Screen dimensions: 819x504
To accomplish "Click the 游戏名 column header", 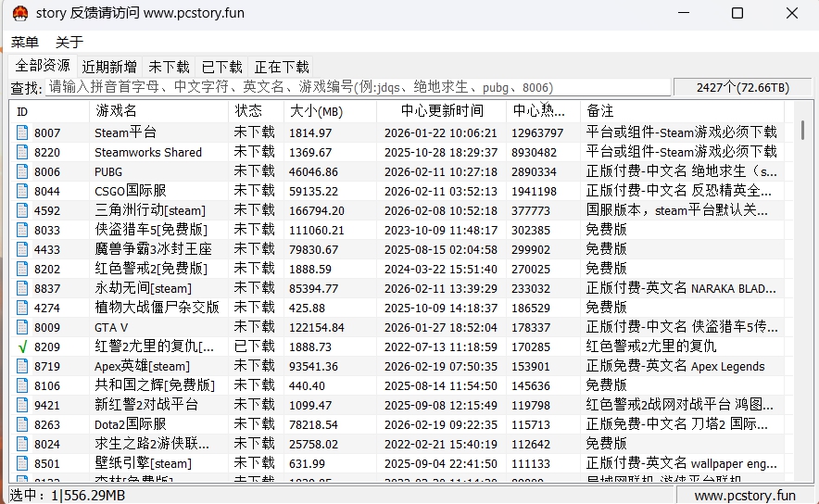I will (x=117, y=111).
